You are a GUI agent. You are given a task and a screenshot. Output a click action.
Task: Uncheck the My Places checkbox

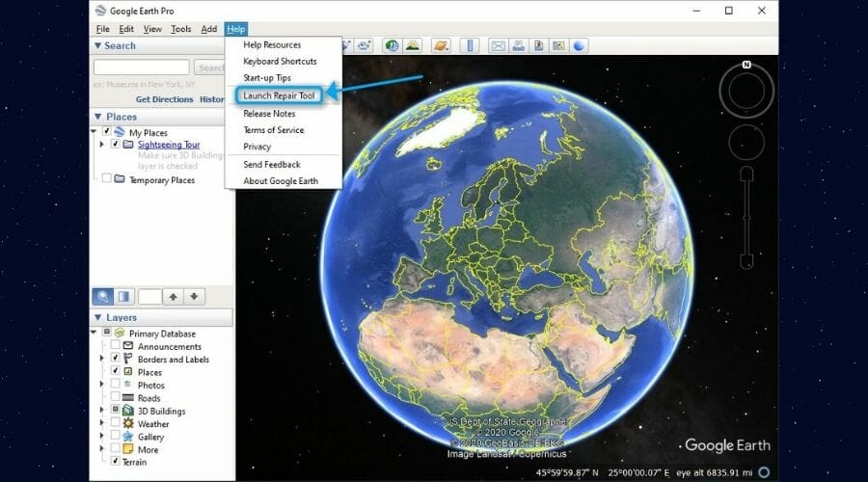107,132
